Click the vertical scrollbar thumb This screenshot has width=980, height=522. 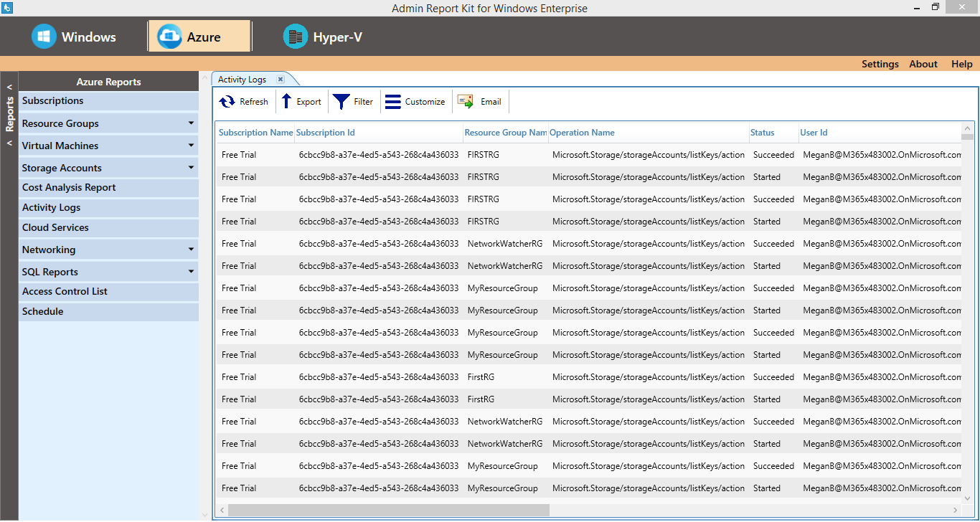pos(967,137)
